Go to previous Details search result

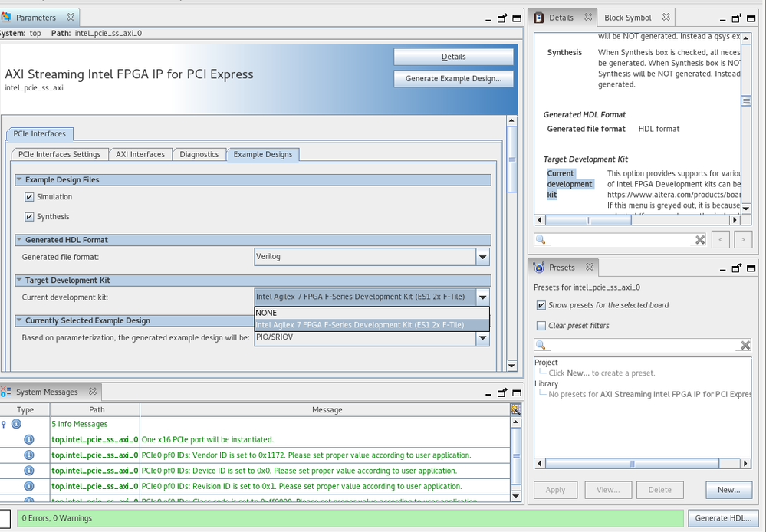point(721,239)
